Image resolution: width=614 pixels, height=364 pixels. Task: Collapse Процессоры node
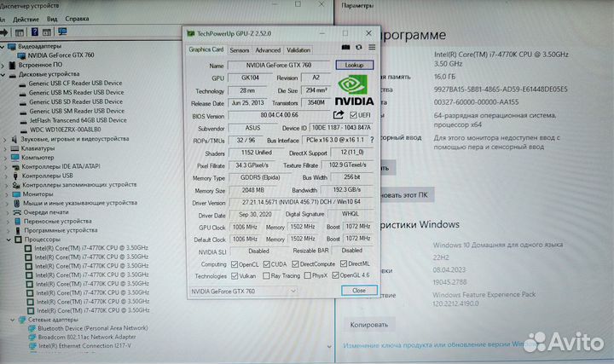(9, 240)
